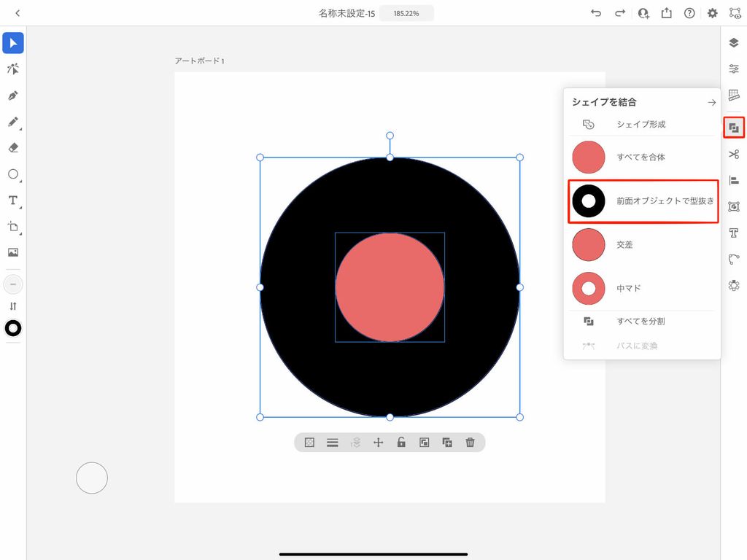747x560 pixels.
Task: Choose シェイプ形成 shape builder
Action: pos(642,124)
